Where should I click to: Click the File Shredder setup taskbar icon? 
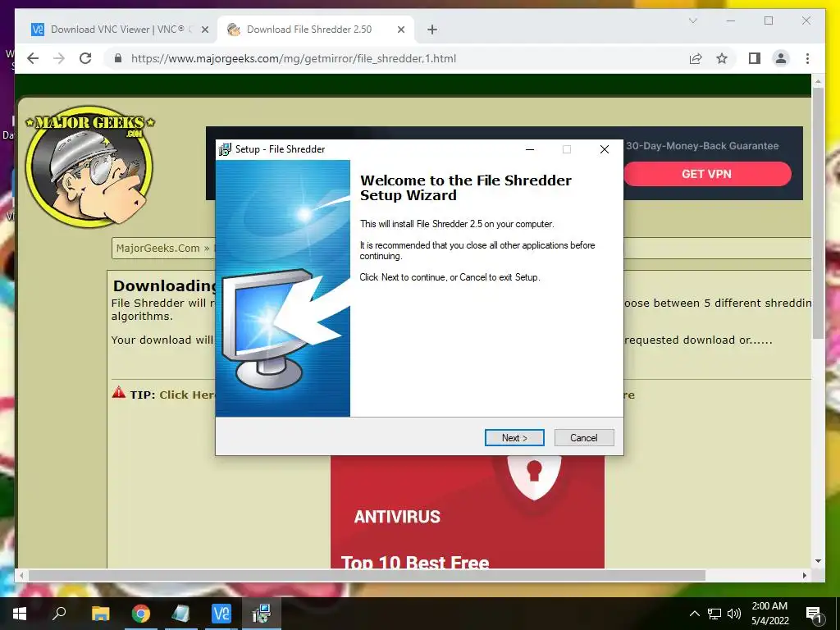point(262,614)
